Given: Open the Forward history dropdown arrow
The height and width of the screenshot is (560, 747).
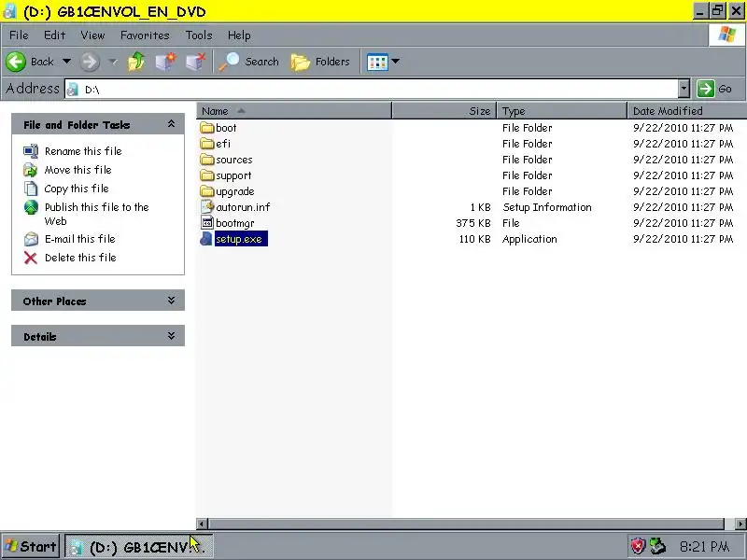Looking at the screenshot, I should (x=113, y=62).
